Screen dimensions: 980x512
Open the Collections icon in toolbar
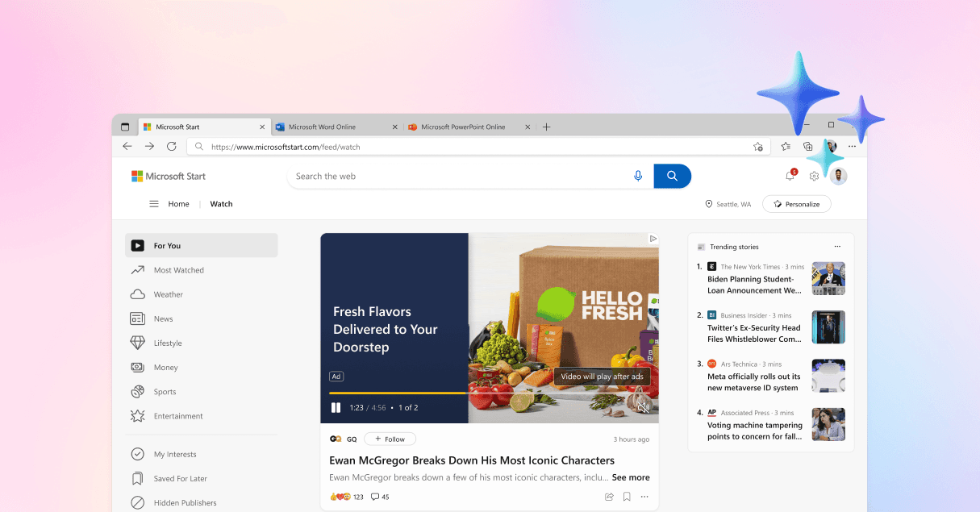point(807,147)
